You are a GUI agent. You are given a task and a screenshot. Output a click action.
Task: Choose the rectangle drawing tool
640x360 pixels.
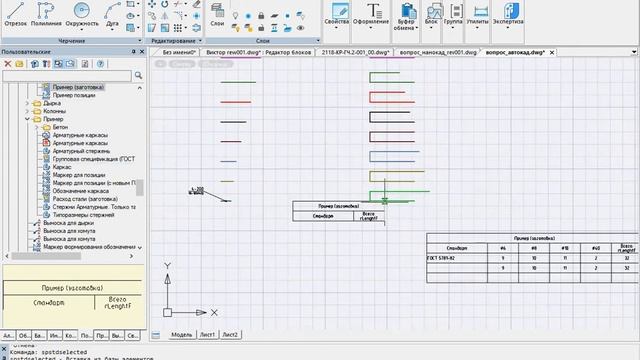pos(131,4)
